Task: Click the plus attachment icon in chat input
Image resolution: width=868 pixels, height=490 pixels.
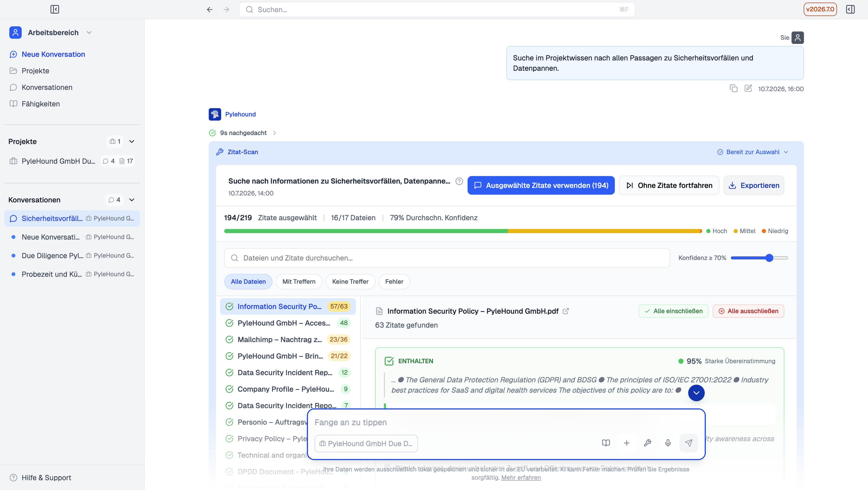Action: pyautogui.click(x=627, y=443)
